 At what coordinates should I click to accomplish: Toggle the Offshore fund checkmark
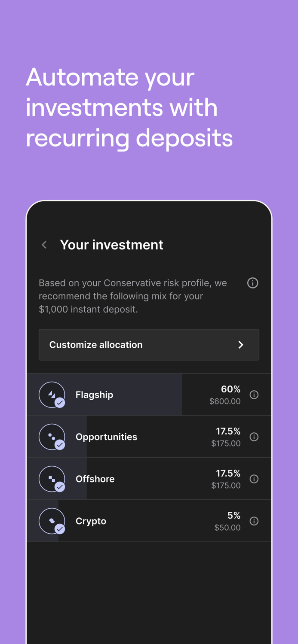[x=60, y=488]
